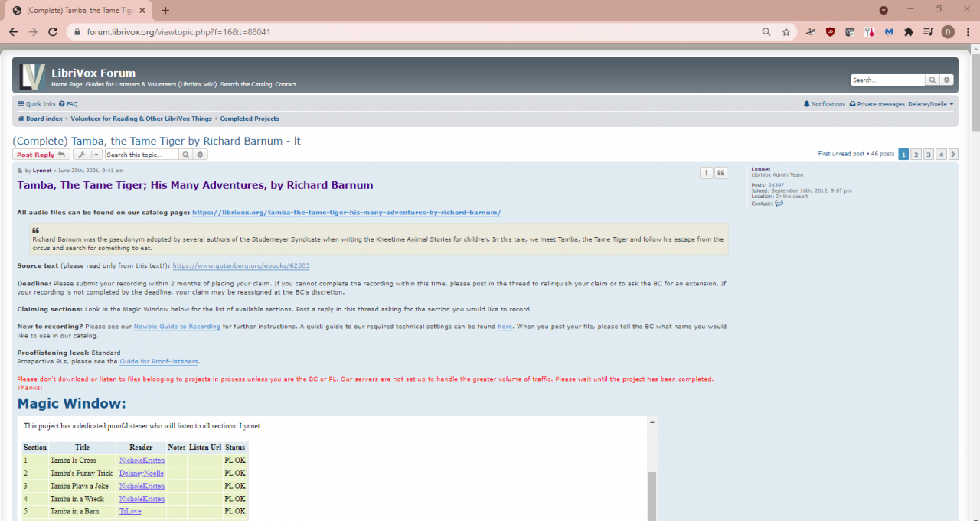
Task: Open the FAQ page
Action: (69, 104)
